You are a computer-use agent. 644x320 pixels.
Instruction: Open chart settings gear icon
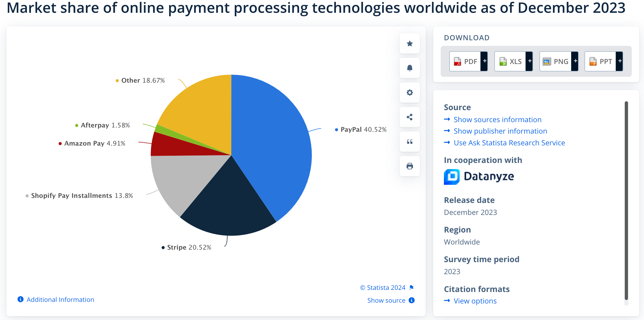[410, 93]
